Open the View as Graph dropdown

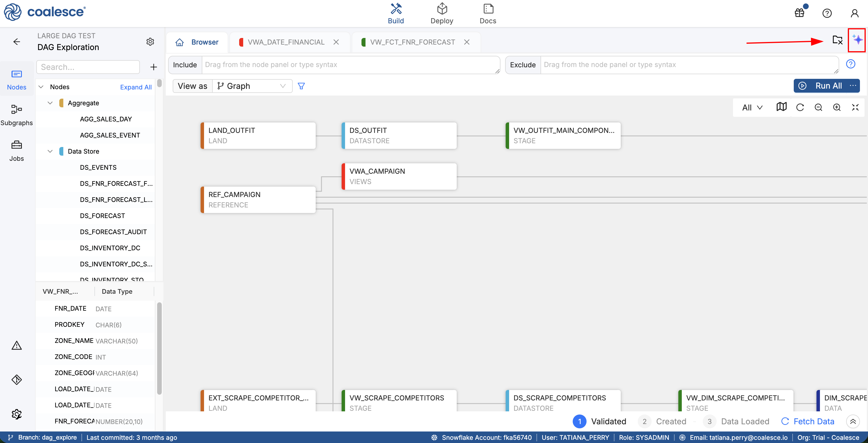[251, 86]
